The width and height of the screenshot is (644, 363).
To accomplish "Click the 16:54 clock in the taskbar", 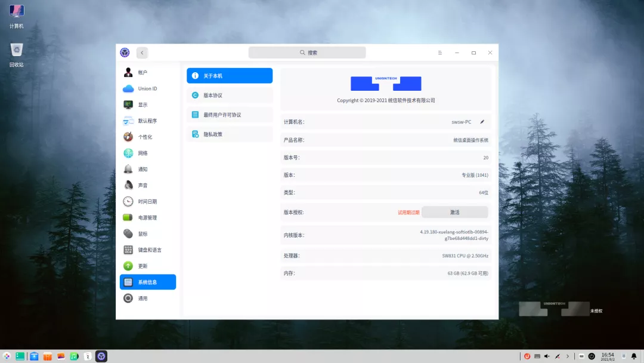I will 608,356.
